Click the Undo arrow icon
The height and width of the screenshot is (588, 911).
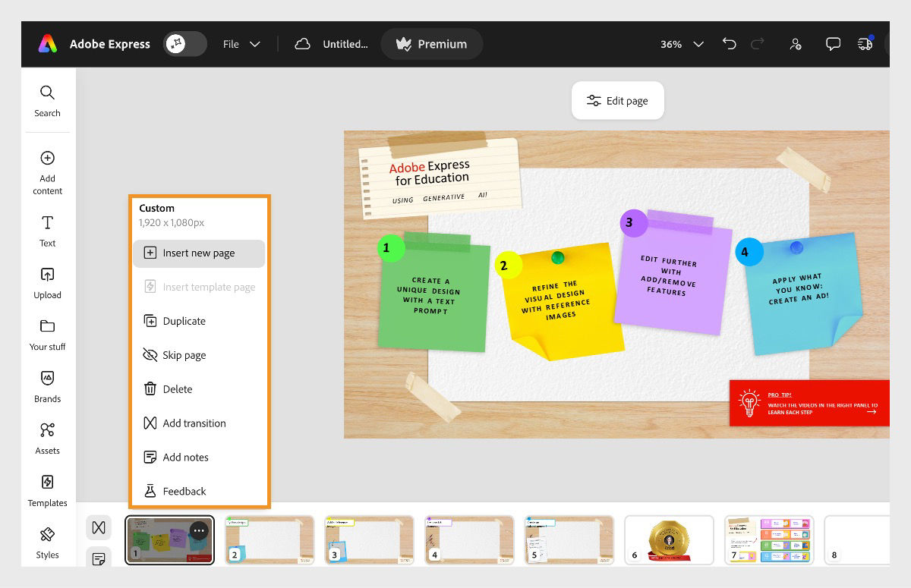730,44
